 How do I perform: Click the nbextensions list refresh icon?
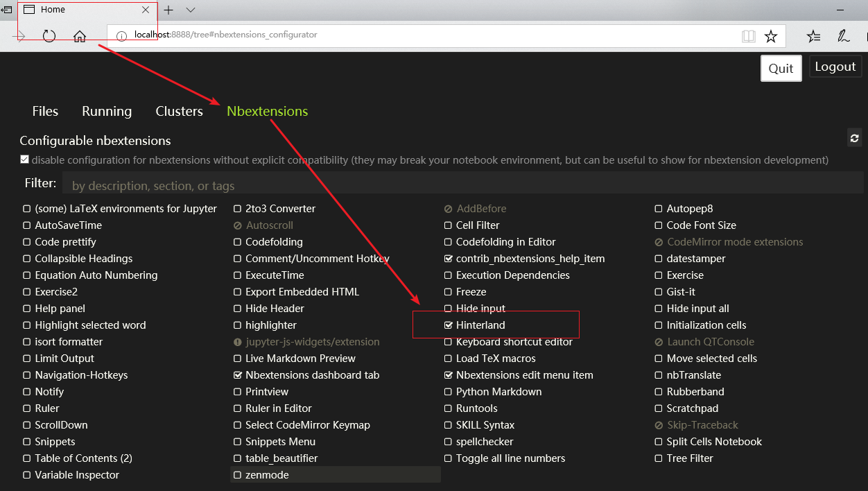click(855, 138)
